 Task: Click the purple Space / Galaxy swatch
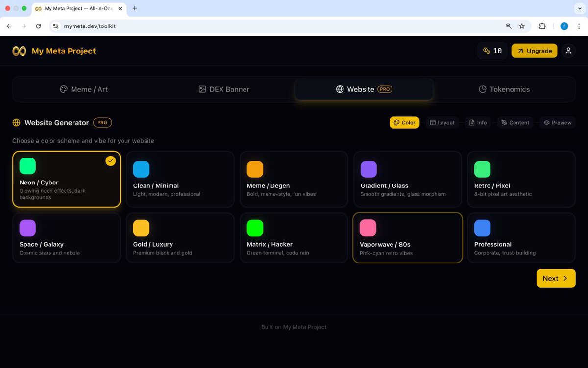tap(27, 228)
